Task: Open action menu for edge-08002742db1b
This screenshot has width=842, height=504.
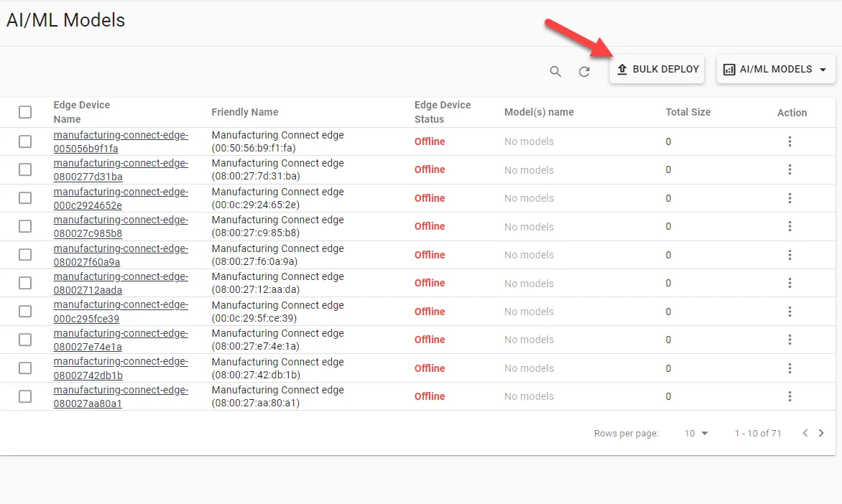Action: tap(790, 368)
